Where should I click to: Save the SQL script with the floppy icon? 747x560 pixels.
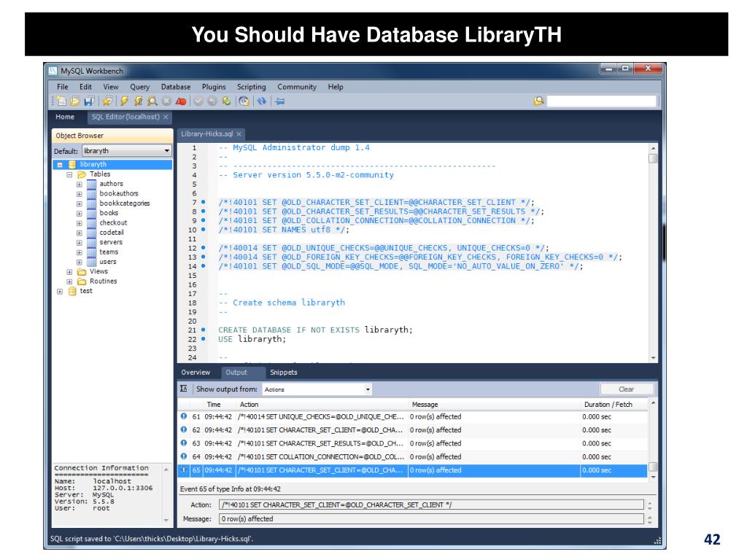(88, 101)
